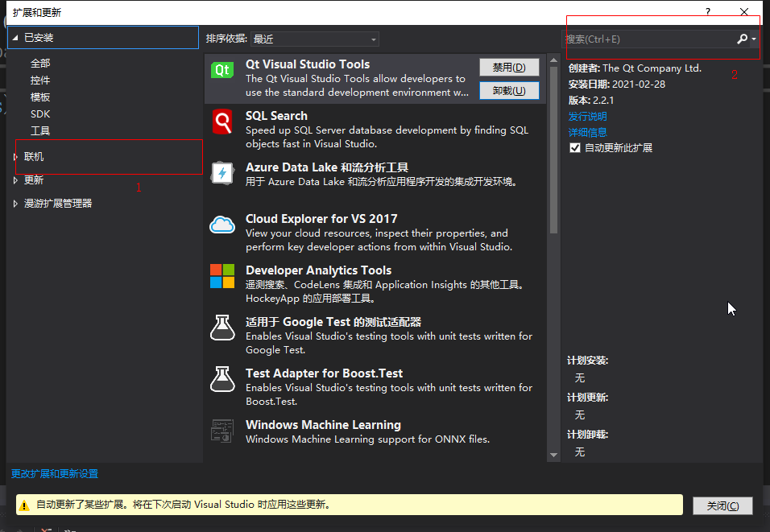Click the extension list scrollbar thumb
The width and height of the screenshot is (770, 532).
[x=554, y=150]
